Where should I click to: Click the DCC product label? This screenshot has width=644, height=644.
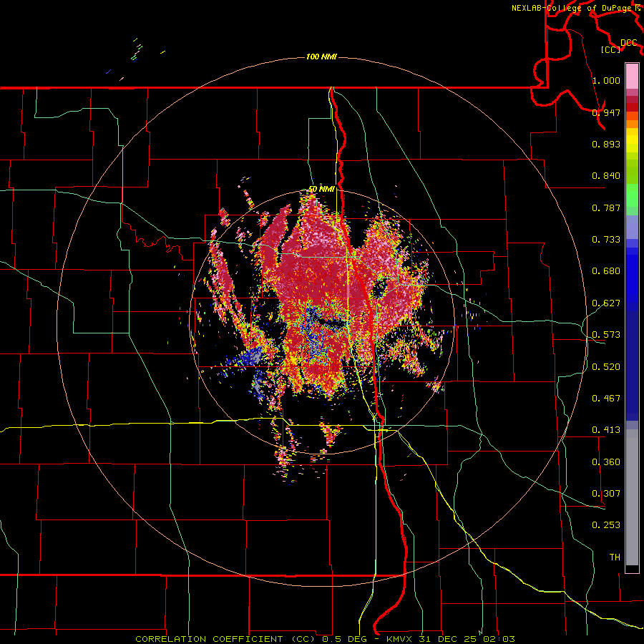pyautogui.click(x=628, y=43)
